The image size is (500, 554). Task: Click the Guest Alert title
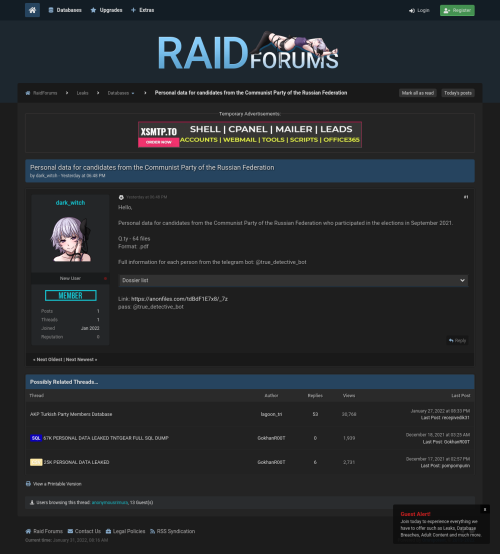[415, 514]
